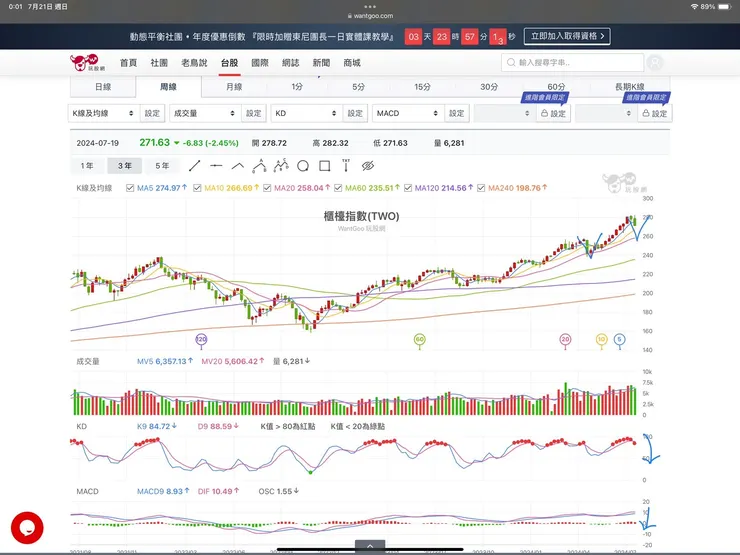Select the horizontal line drawing tool
Image resolution: width=740 pixels, height=555 pixels.
point(216,165)
